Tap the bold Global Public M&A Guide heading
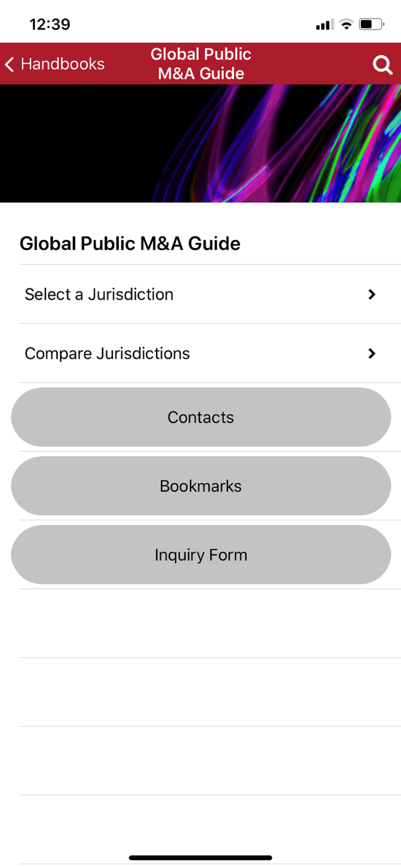Viewport: 401px width, 868px height. pos(130,243)
